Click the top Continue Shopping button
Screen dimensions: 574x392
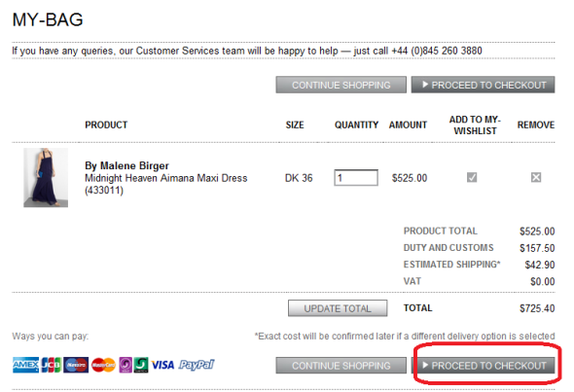[x=341, y=85]
